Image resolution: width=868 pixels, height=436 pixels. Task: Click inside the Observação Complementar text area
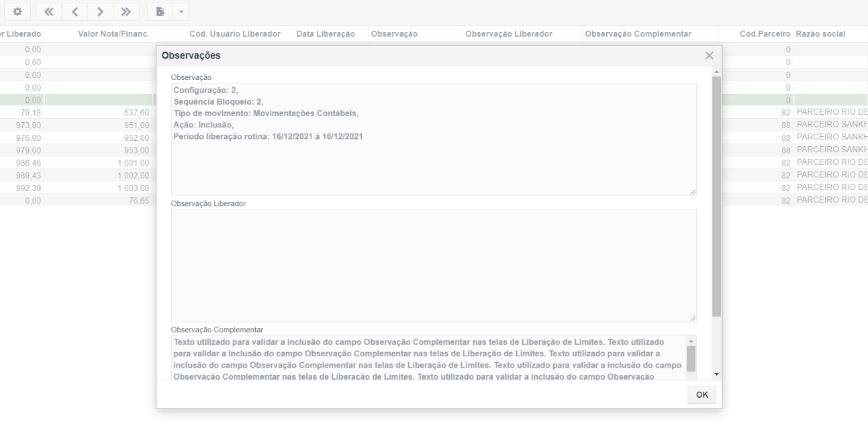coord(428,358)
